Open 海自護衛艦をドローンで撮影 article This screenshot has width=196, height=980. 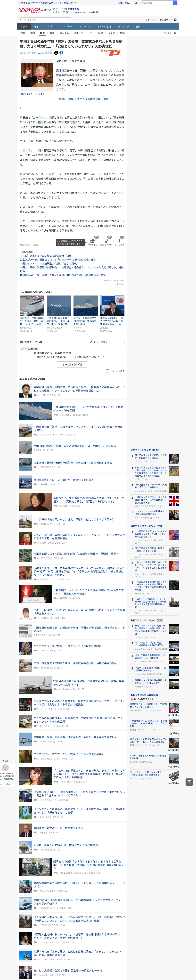[64, 480]
